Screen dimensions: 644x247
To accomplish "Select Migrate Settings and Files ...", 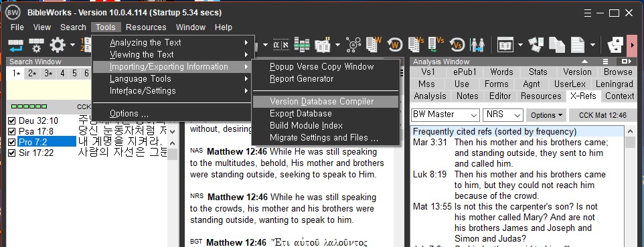I will pos(325,138).
